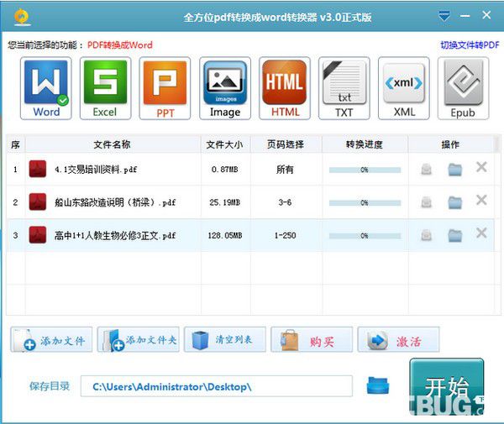Image resolution: width=504 pixels, height=424 pixels.
Task: Click the 操作 column header
Action: coord(450,144)
